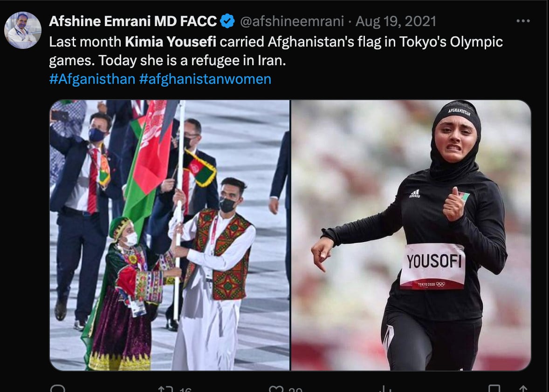Open the three-dot more options menu
Screen dimensions: 549x392
pos(523,21)
